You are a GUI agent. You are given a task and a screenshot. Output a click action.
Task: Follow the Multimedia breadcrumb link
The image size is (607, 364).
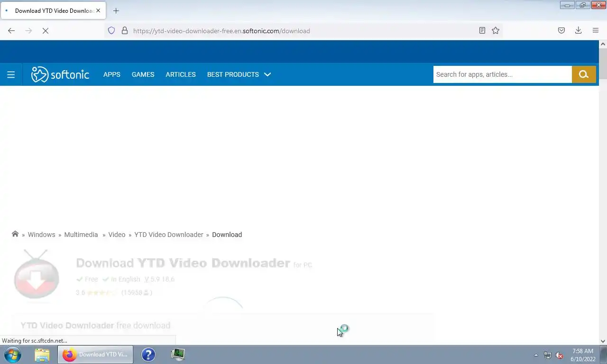tap(81, 235)
